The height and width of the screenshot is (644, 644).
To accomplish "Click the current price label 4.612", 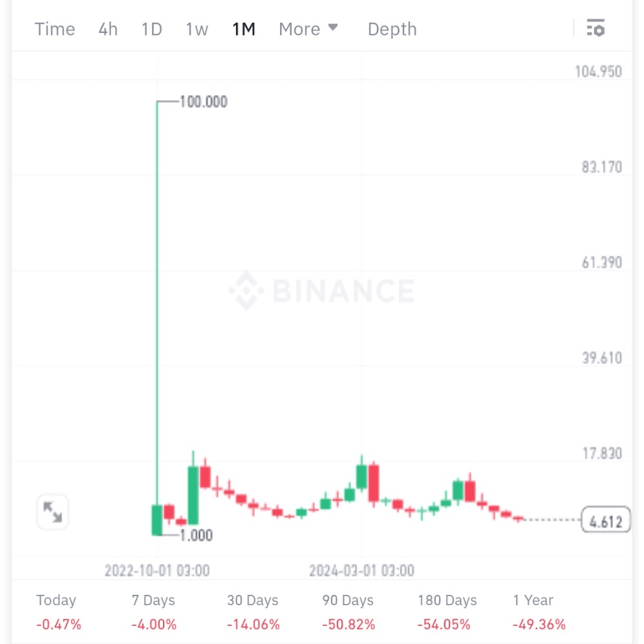I will tap(606, 520).
